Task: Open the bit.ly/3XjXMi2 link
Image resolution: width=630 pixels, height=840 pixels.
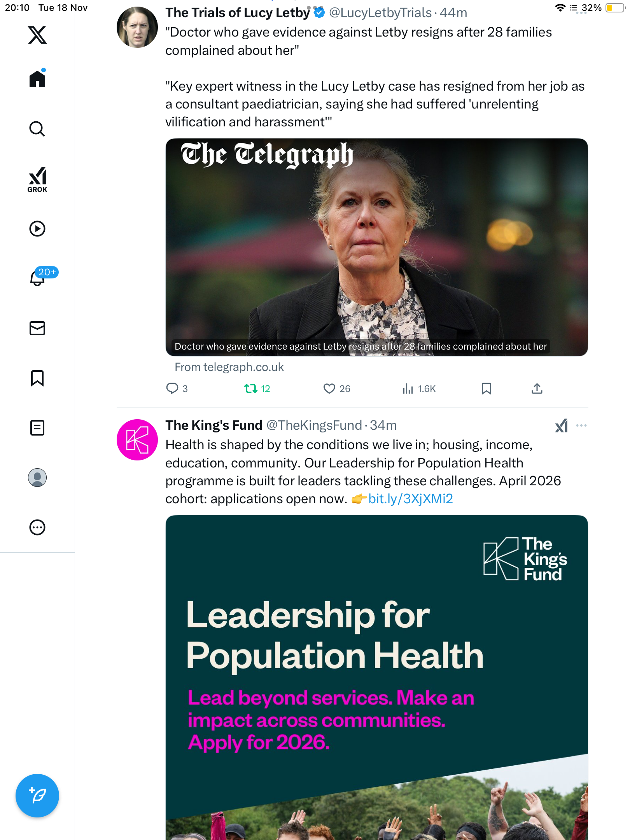Action: tap(410, 499)
